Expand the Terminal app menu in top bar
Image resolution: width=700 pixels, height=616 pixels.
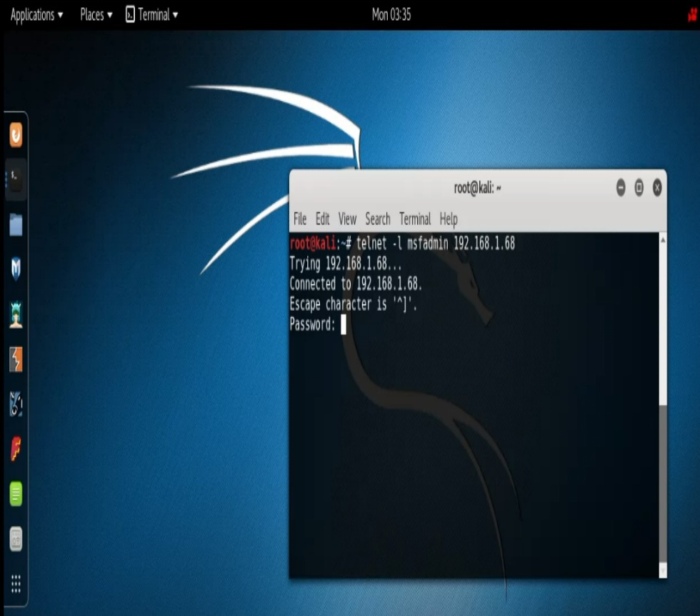tap(151, 15)
